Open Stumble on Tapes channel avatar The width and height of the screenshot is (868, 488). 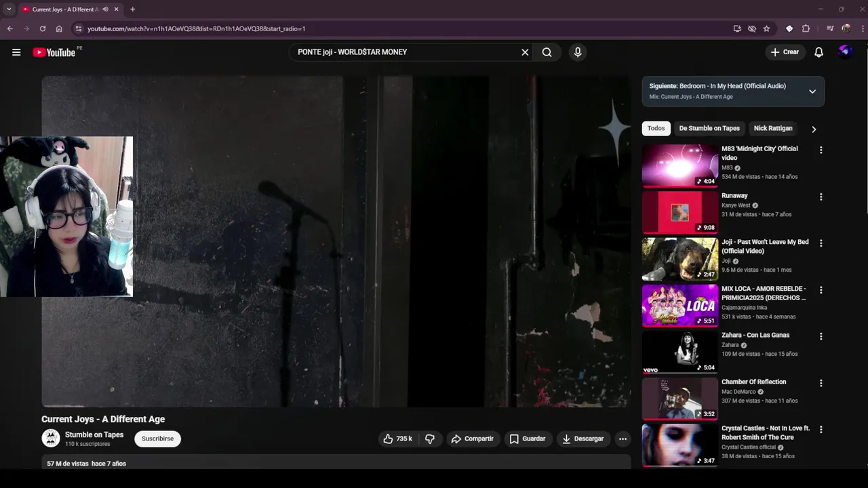[51, 439]
